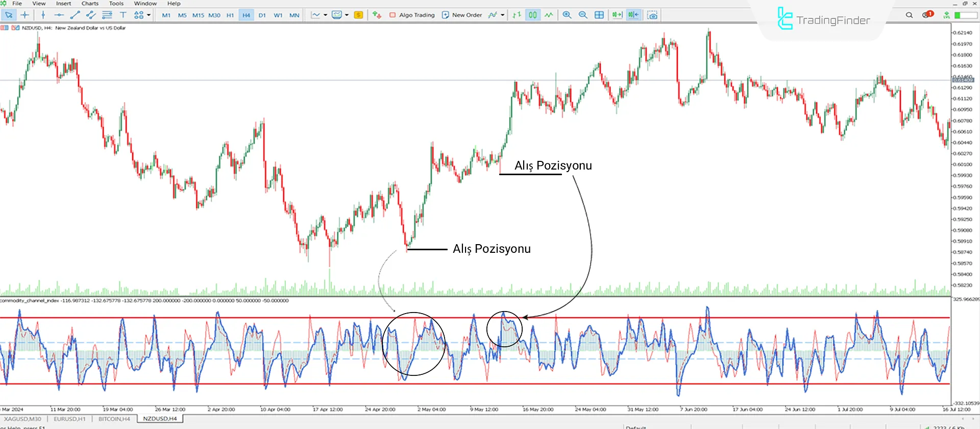The height and width of the screenshot is (429, 980).
Task: Select the D1 timeframe button
Action: tap(262, 15)
